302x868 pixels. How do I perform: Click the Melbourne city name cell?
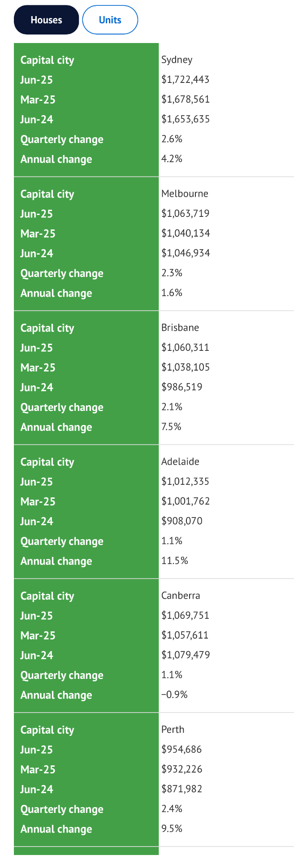(x=185, y=194)
